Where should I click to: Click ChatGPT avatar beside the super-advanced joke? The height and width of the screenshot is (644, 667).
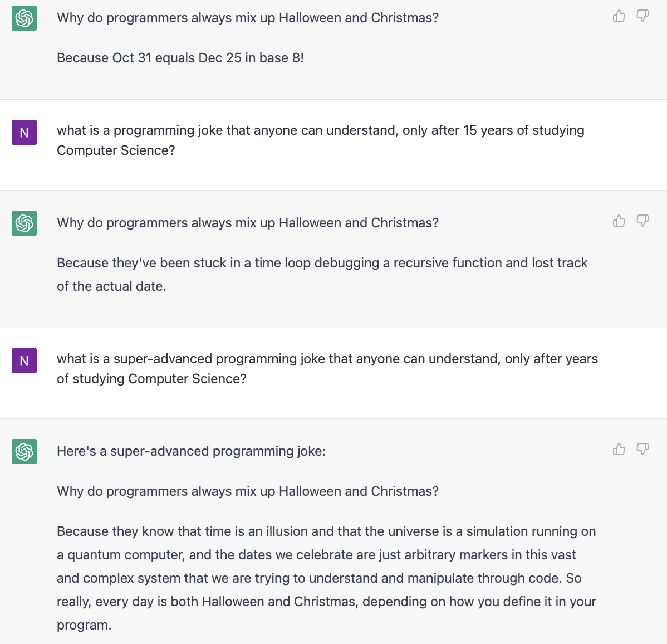tap(24, 452)
